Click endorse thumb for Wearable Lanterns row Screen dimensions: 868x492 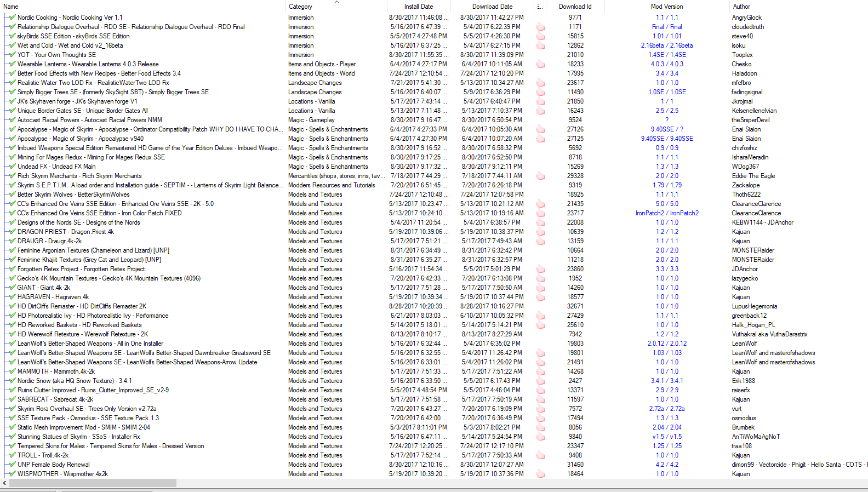click(540, 64)
